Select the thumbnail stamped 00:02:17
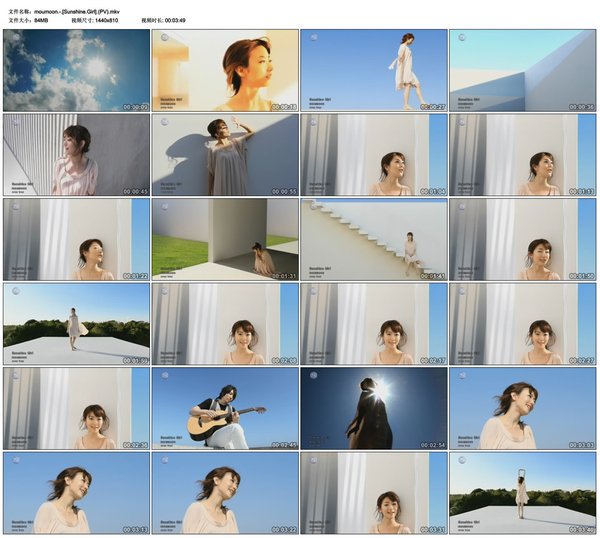The width and height of the screenshot is (600, 538). [x=374, y=324]
